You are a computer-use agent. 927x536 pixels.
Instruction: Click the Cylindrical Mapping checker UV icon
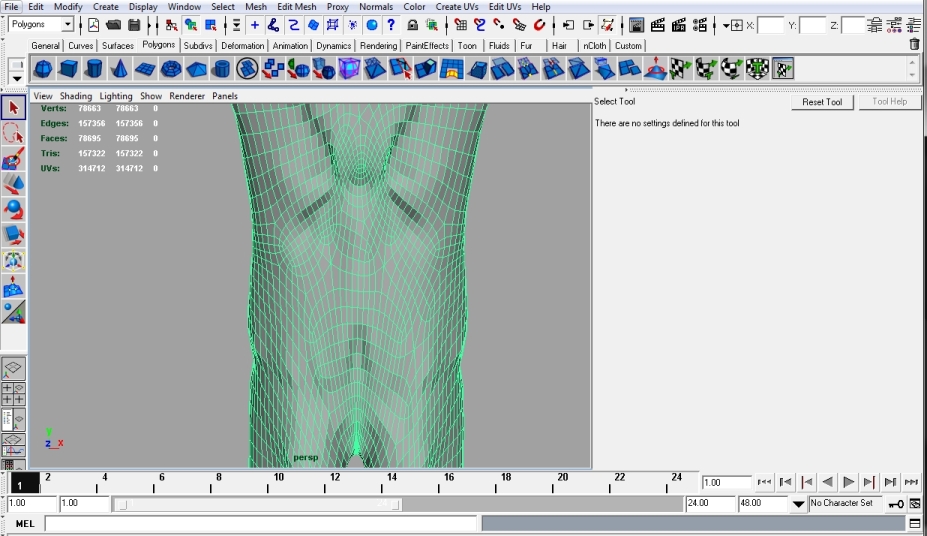tap(706, 69)
